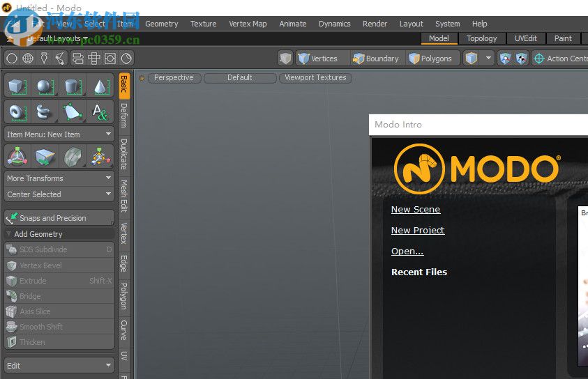The image size is (588, 379).
Task: Select the Torus primitive tool
Action: [17, 111]
